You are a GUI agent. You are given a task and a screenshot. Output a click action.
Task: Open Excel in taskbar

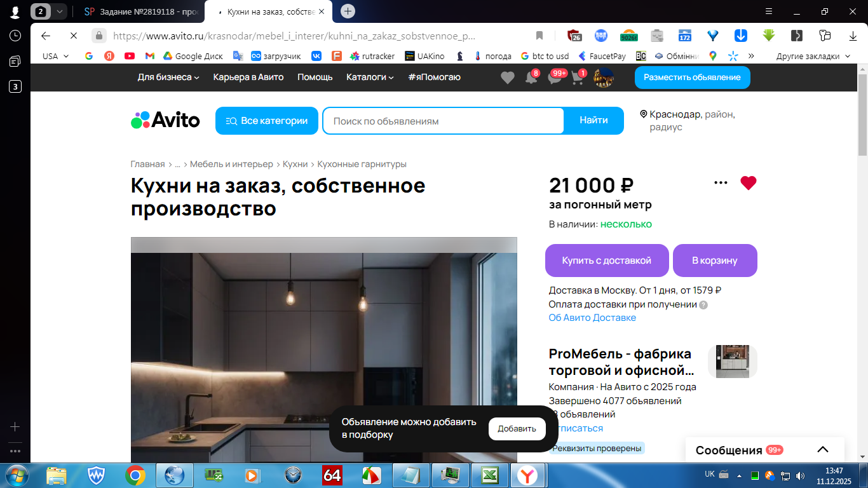(x=490, y=475)
